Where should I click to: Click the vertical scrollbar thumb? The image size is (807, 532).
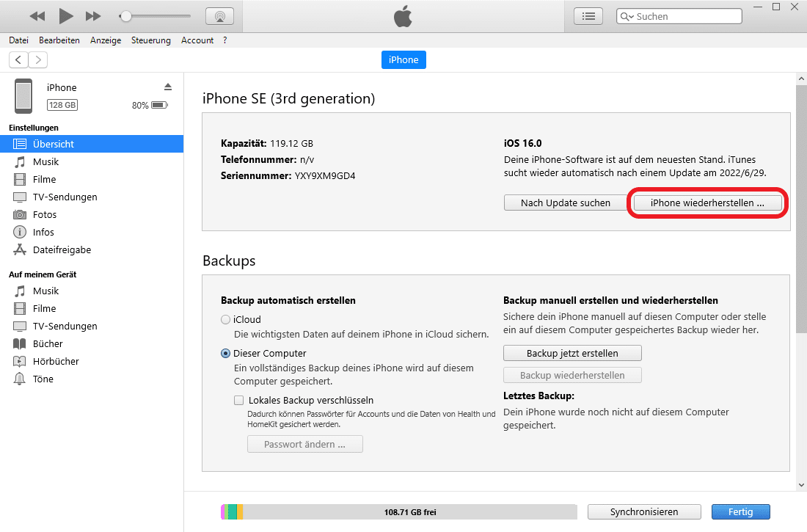coord(801,208)
